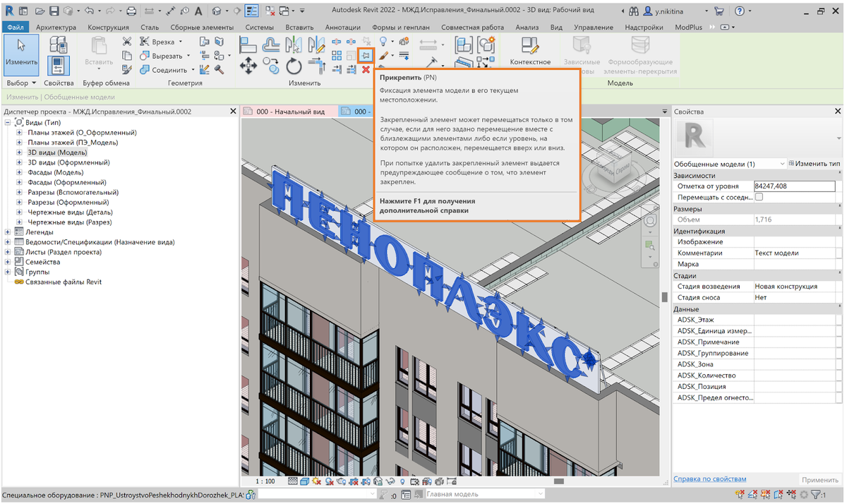This screenshot has height=504, width=847.
Task: Select the Align tool in Изменить panel
Action: [248, 44]
